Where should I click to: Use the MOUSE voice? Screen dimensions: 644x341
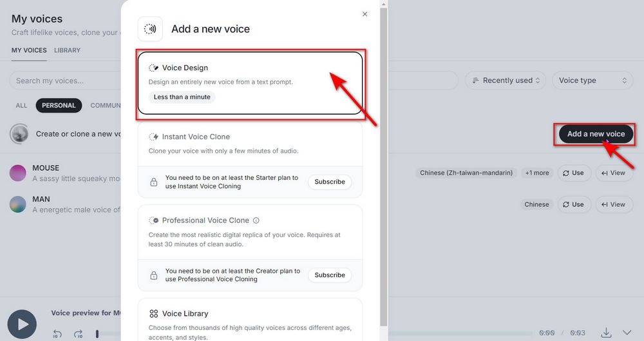[574, 173]
